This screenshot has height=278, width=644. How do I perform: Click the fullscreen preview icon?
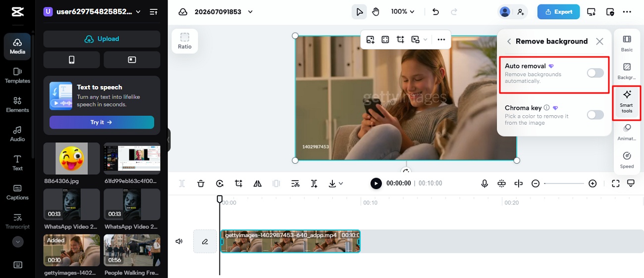pyautogui.click(x=616, y=184)
